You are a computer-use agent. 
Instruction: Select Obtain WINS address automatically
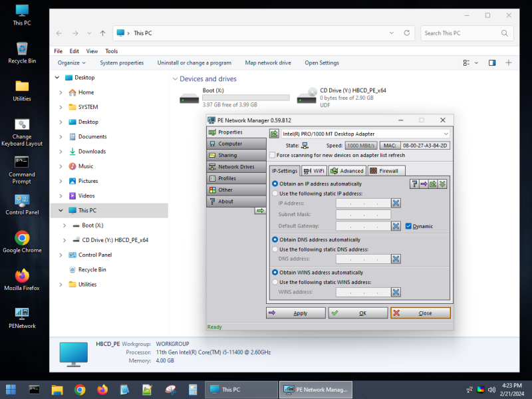pos(275,273)
